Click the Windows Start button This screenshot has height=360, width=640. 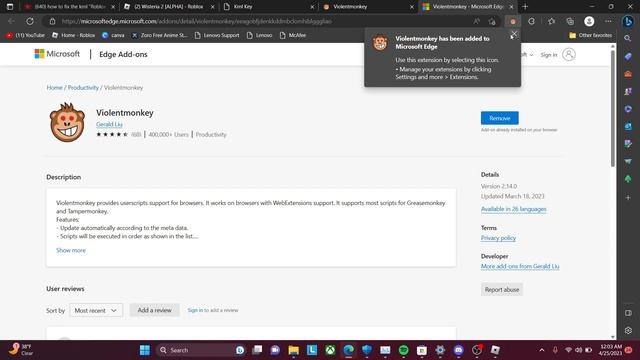(144, 350)
